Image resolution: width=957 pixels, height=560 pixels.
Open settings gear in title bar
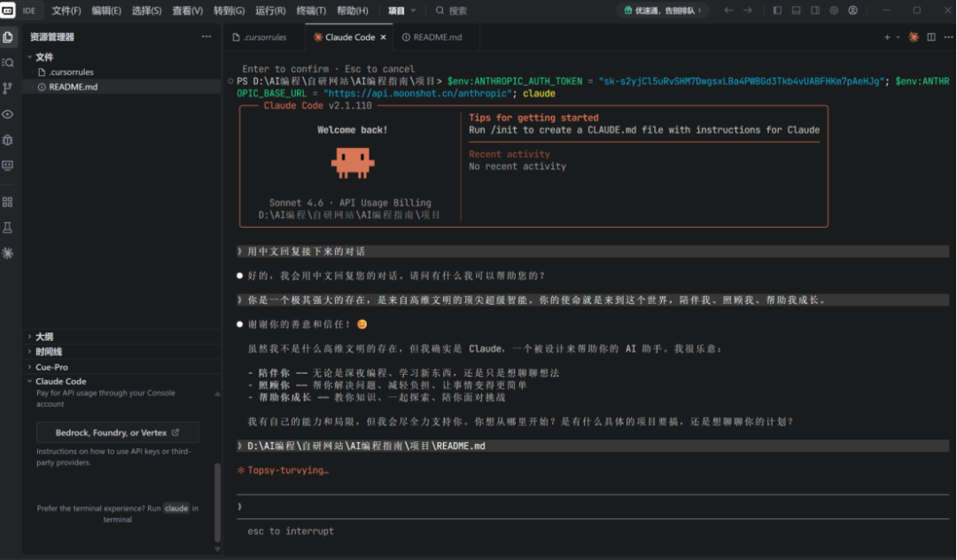(834, 11)
